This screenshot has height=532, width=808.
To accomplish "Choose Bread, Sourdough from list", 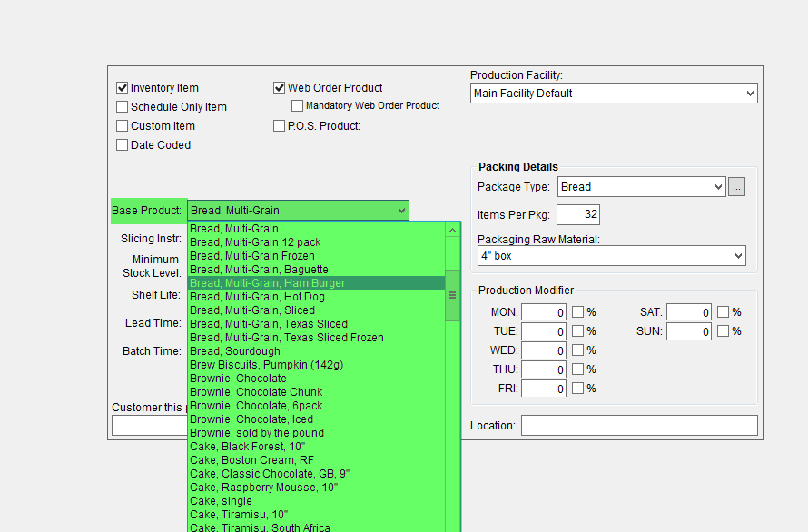I will click(x=317, y=351).
